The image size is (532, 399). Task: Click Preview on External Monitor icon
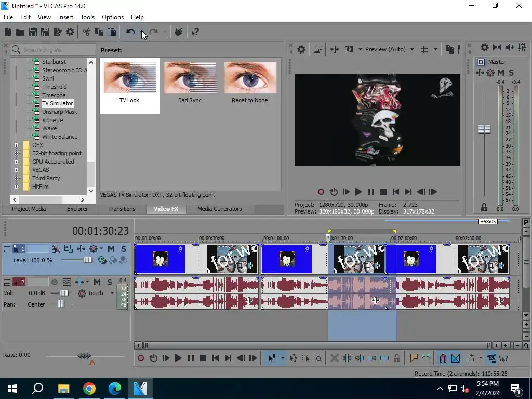pos(318,49)
